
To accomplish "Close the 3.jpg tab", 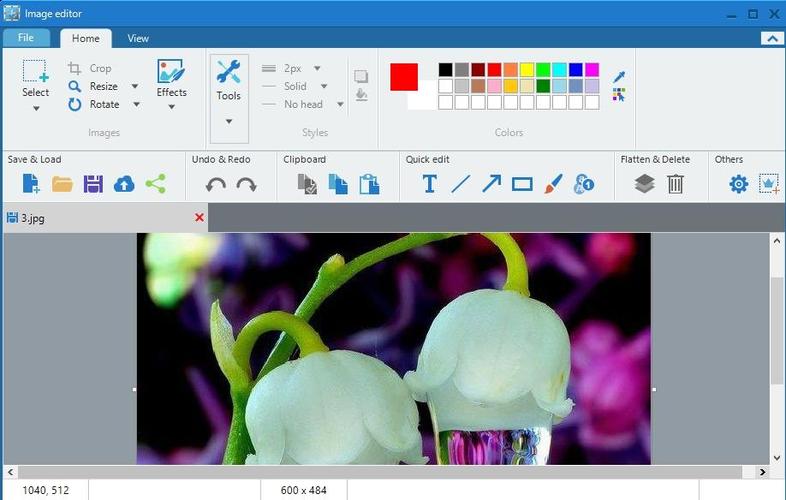I will click(200, 218).
